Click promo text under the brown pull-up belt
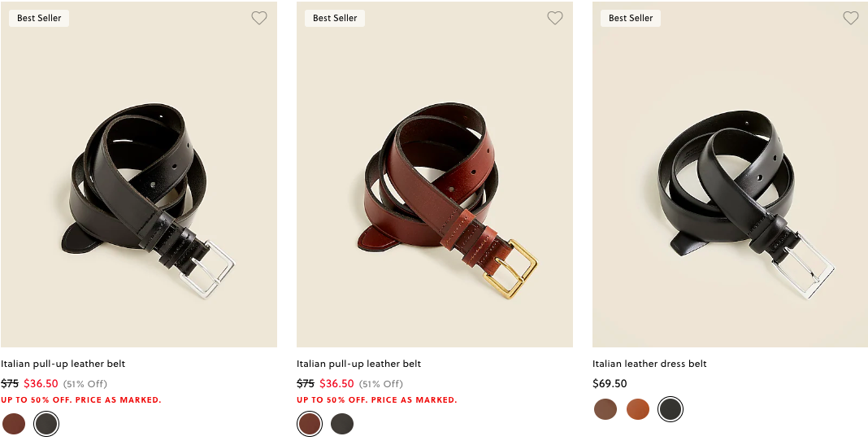 coord(376,400)
